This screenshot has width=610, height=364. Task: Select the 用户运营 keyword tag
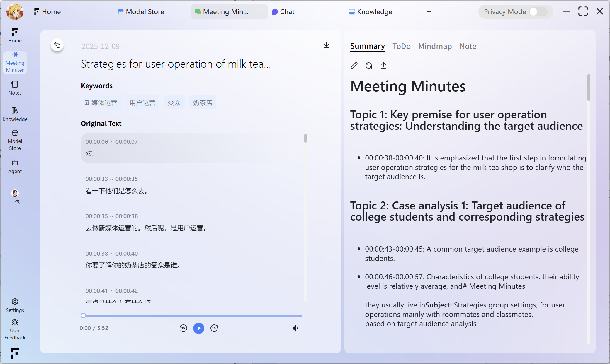point(142,103)
